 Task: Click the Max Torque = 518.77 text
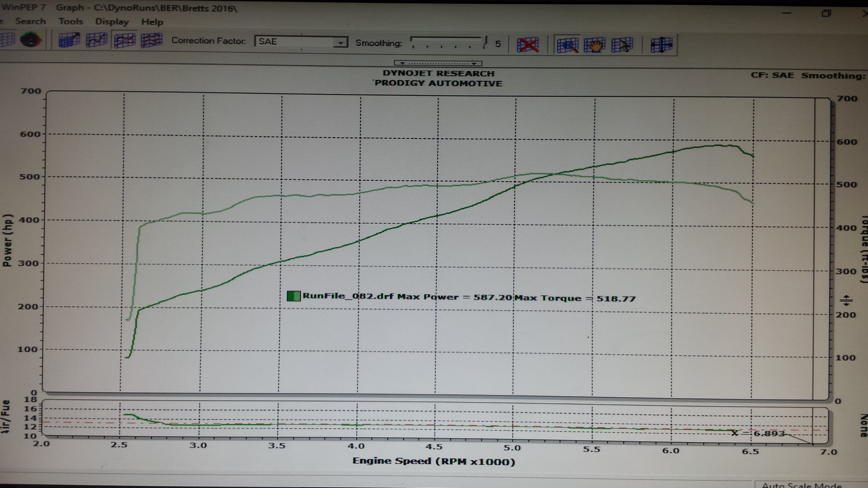(x=575, y=298)
